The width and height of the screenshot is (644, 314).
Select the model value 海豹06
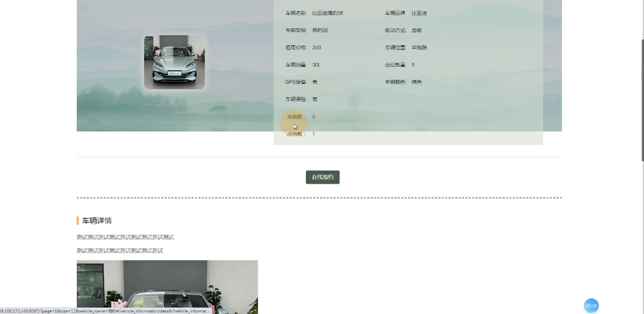(x=320, y=31)
